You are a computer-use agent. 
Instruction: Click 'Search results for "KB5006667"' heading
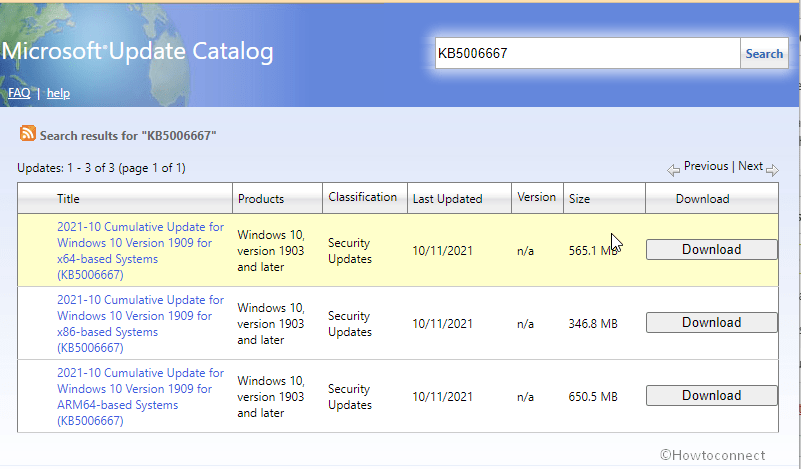point(128,136)
